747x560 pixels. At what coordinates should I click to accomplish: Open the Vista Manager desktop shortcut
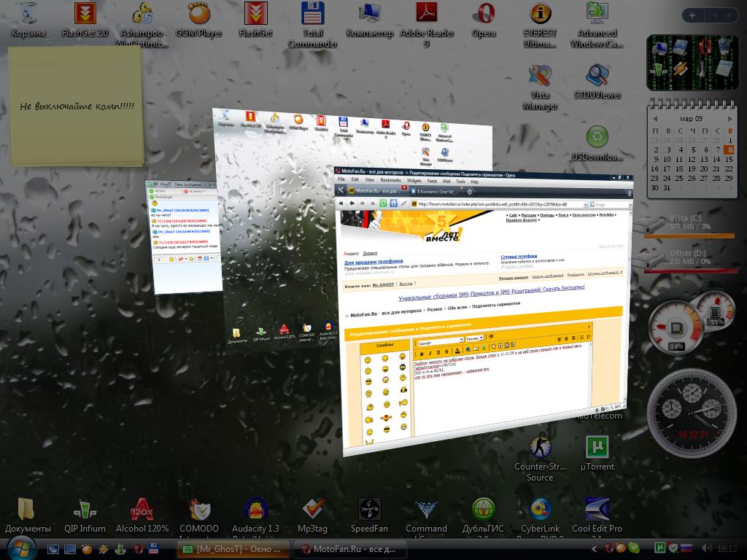click(x=540, y=87)
